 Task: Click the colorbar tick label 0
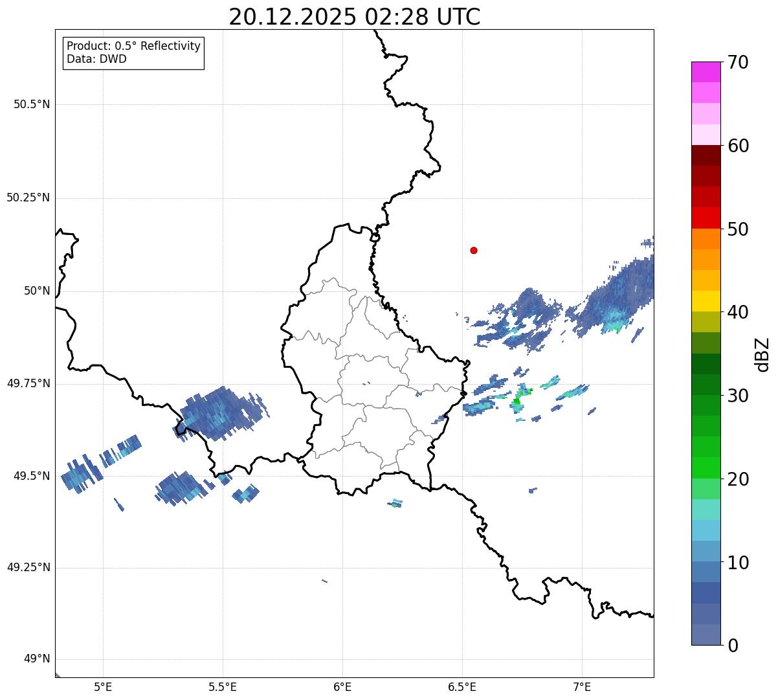click(x=733, y=646)
